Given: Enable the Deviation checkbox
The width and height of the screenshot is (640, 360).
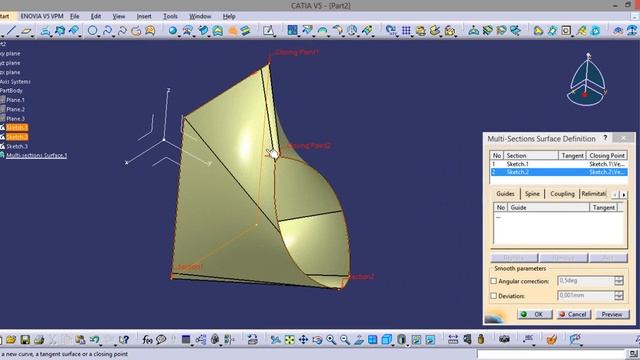Looking at the screenshot, I should coord(493,296).
